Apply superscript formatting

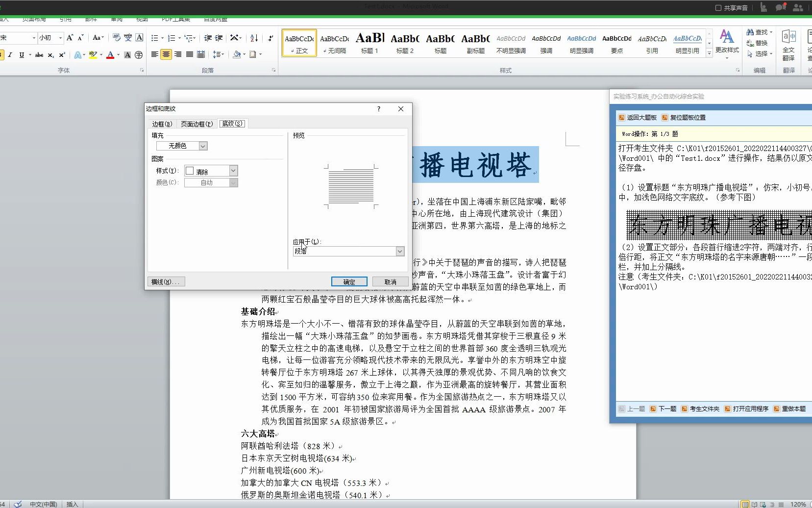click(62, 55)
